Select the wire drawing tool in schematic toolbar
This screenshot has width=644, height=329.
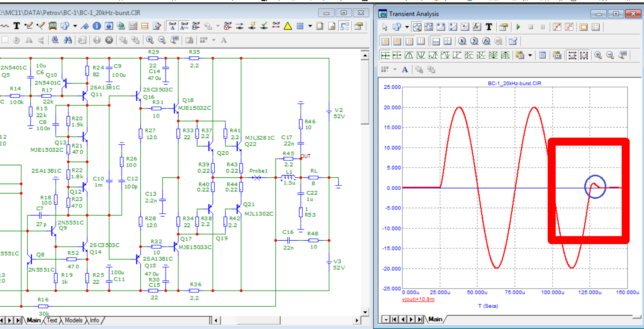tap(29, 26)
